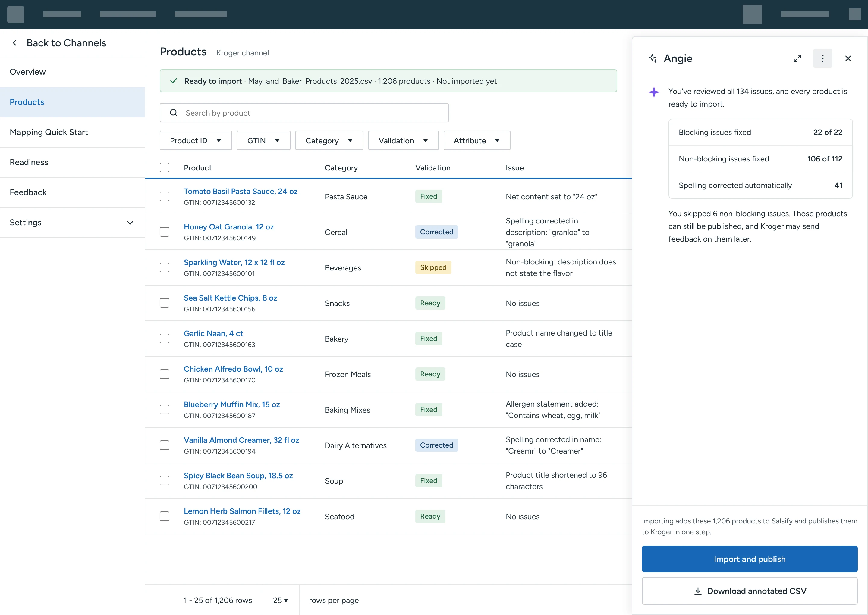The height and width of the screenshot is (615, 868).
Task: Open the Attribute filter dropdown
Action: pyautogui.click(x=476, y=140)
